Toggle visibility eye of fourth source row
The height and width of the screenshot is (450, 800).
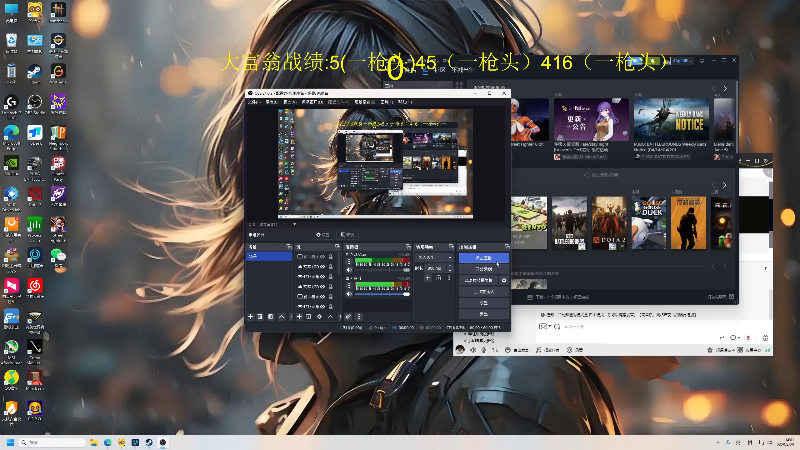323,287
